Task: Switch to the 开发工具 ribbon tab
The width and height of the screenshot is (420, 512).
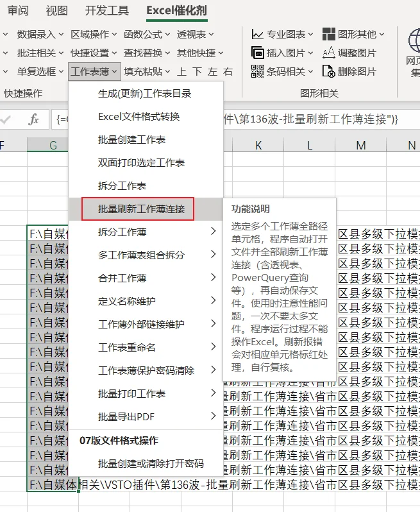Action: tap(107, 11)
